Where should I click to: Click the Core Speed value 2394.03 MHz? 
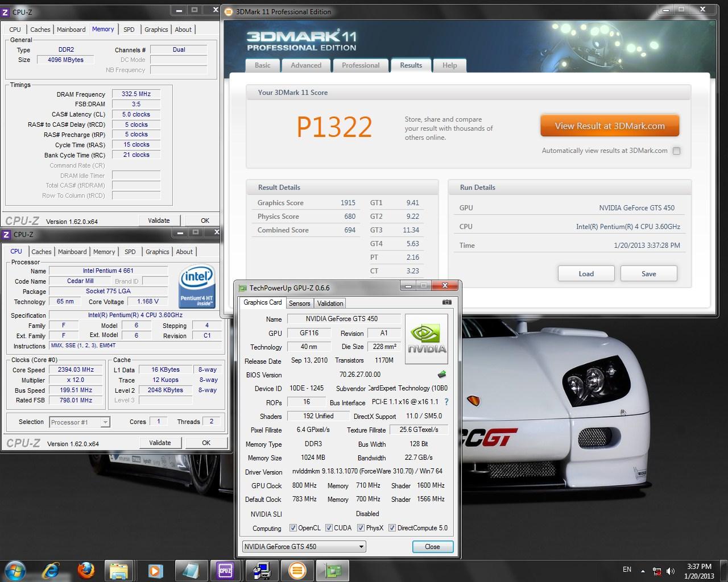76,369
